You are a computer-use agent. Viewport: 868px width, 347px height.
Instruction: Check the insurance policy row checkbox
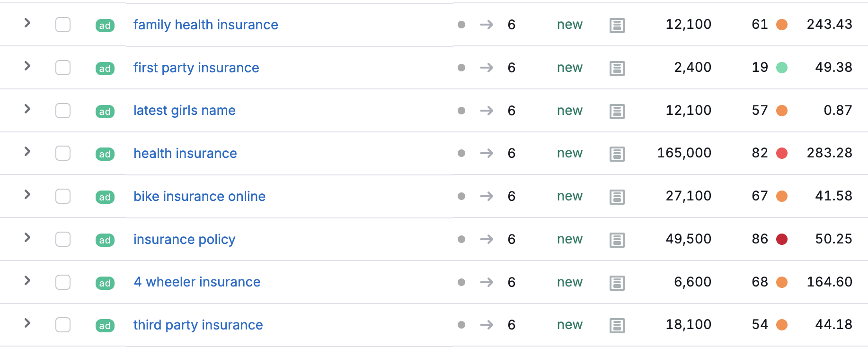tap(63, 239)
